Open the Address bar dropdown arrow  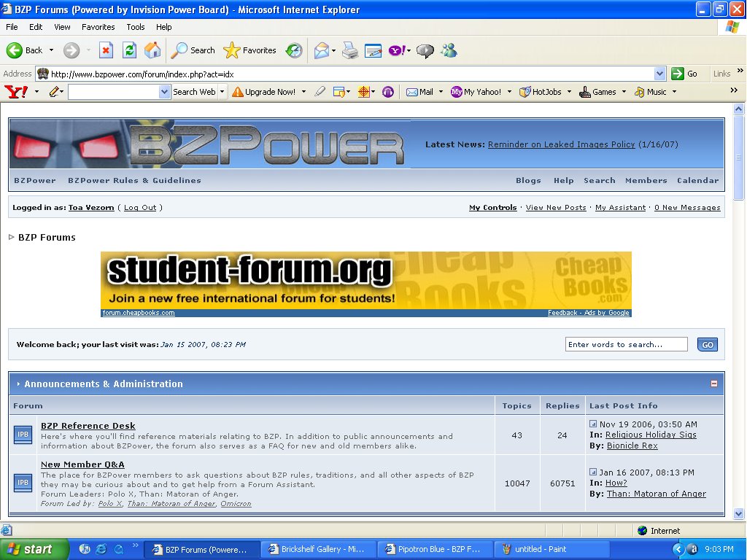point(659,74)
